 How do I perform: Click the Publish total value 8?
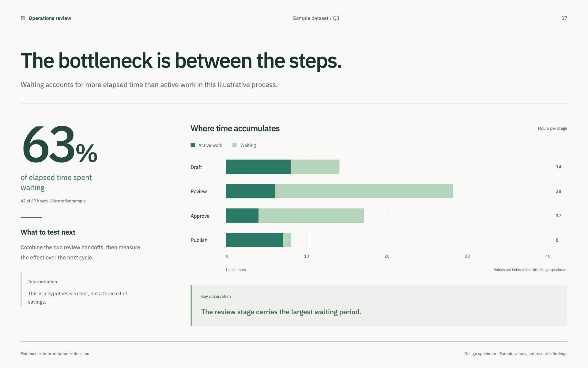(557, 240)
